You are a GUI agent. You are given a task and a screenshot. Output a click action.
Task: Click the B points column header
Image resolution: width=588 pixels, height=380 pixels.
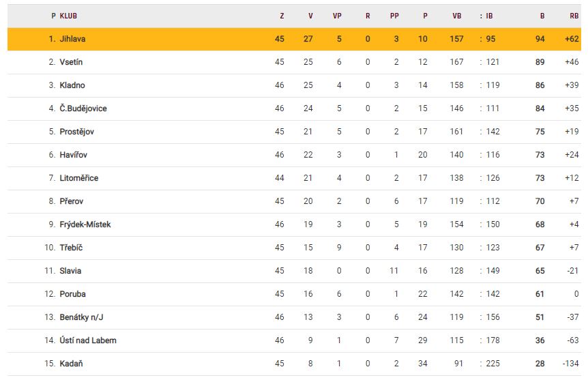pyautogui.click(x=542, y=16)
